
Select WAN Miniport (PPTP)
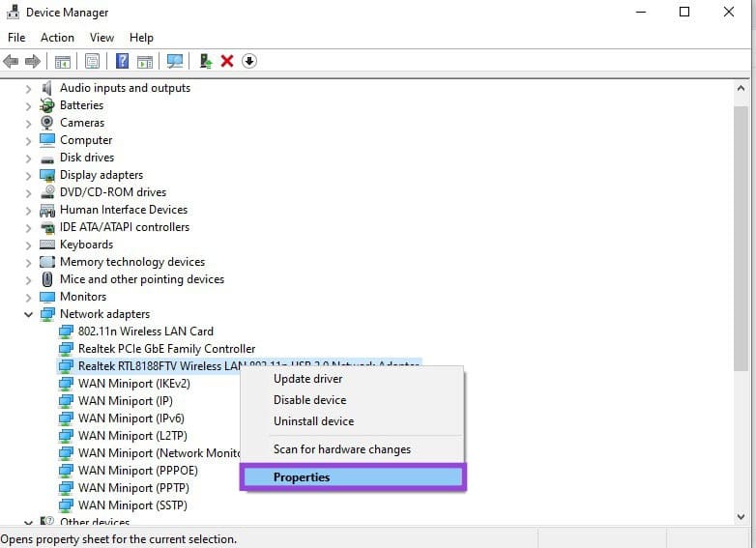point(133,488)
